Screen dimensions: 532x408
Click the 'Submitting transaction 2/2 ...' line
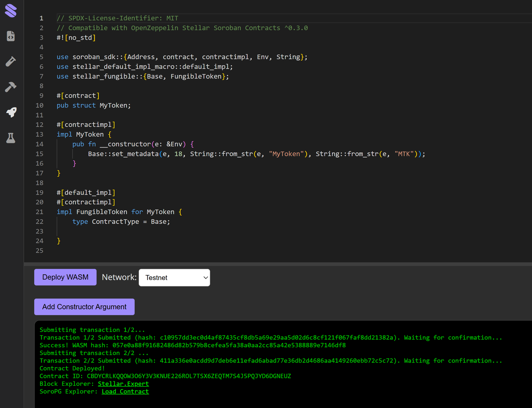pos(94,353)
